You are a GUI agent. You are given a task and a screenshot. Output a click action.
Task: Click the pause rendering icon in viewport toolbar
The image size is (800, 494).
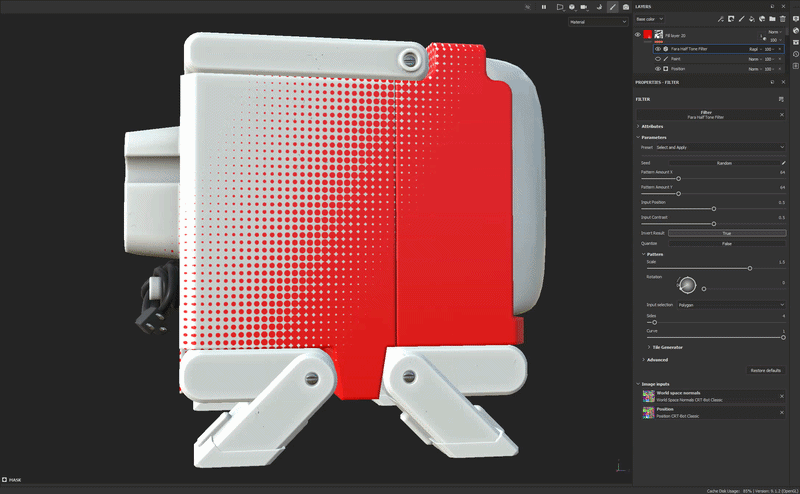pyautogui.click(x=544, y=7)
